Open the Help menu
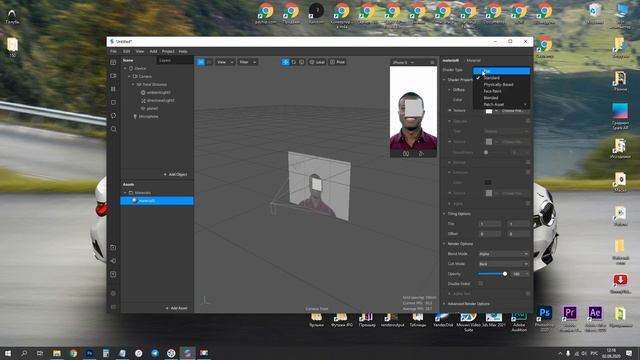This screenshot has width=640, height=360. tap(183, 51)
